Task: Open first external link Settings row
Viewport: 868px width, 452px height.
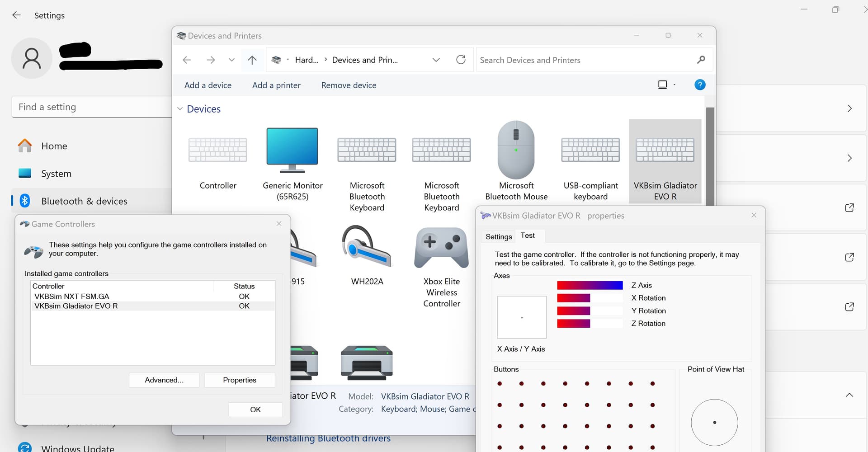Action: pos(849,207)
